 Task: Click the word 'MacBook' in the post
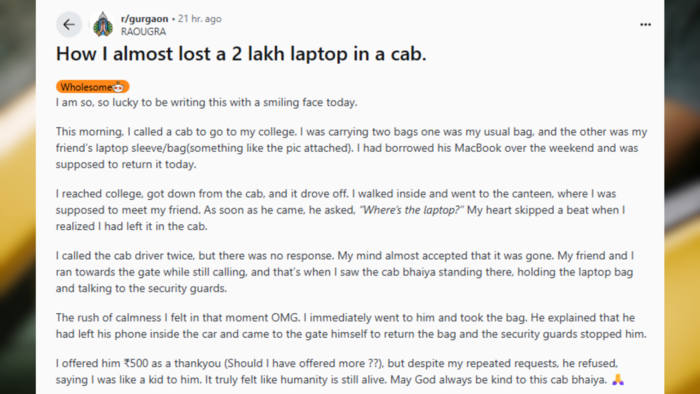478,148
